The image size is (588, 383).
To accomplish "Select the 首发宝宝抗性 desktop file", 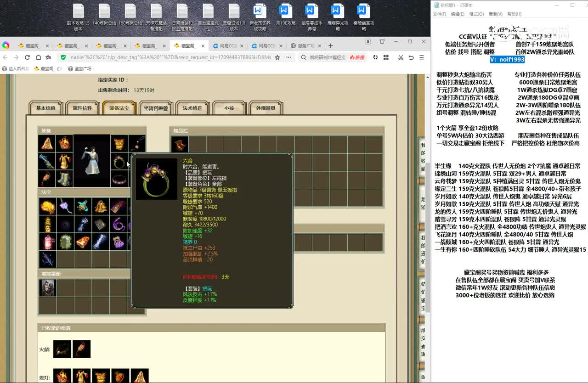I will 208,17.
